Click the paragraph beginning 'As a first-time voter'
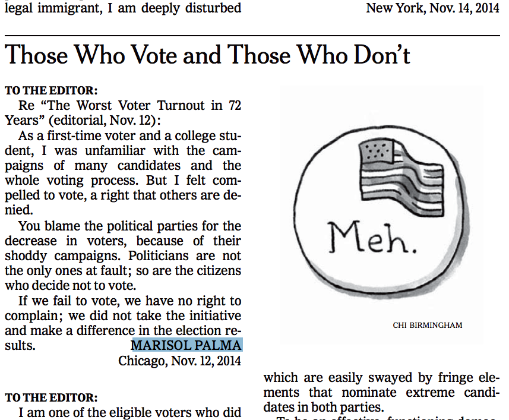Image resolution: width=509 pixels, height=420 pixels. coord(123,173)
